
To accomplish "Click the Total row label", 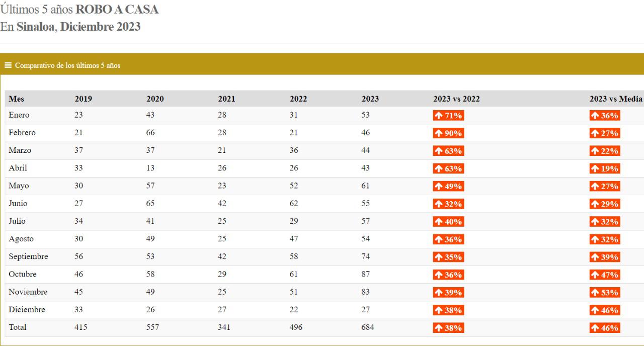I will pos(18,327).
